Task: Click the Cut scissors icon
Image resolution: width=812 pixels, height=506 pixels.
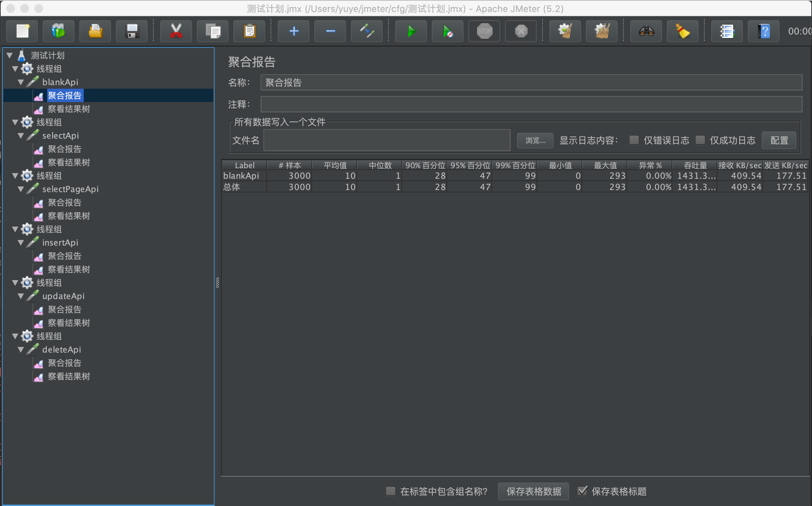Action: (x=176, y=31)
